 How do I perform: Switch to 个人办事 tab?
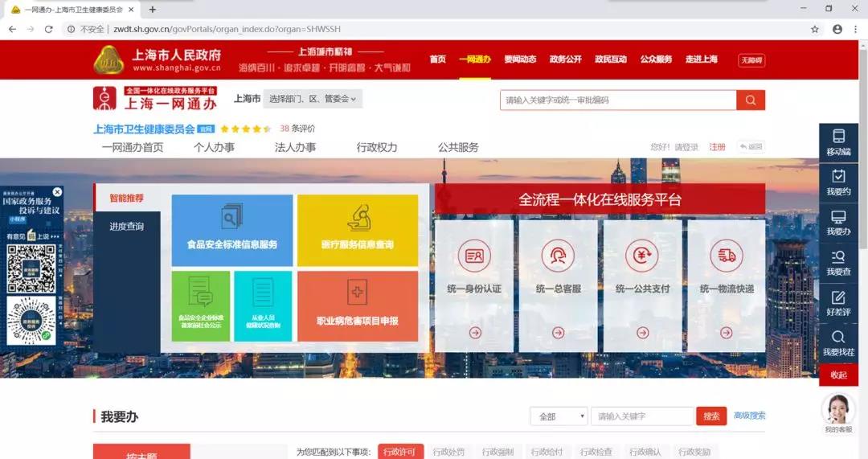coord(214,147)
